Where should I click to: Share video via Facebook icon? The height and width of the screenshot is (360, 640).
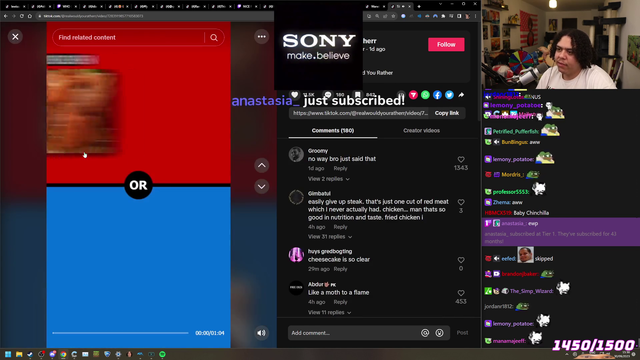(437, 95)
